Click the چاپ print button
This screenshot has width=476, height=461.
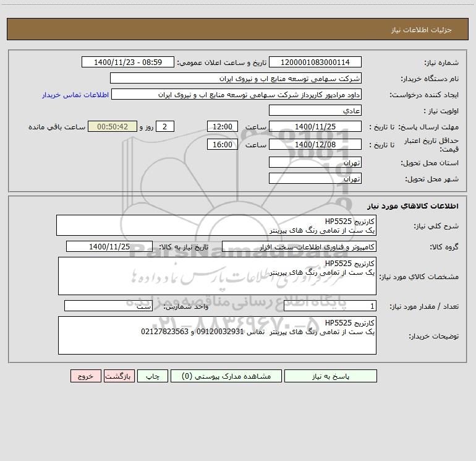153,376
